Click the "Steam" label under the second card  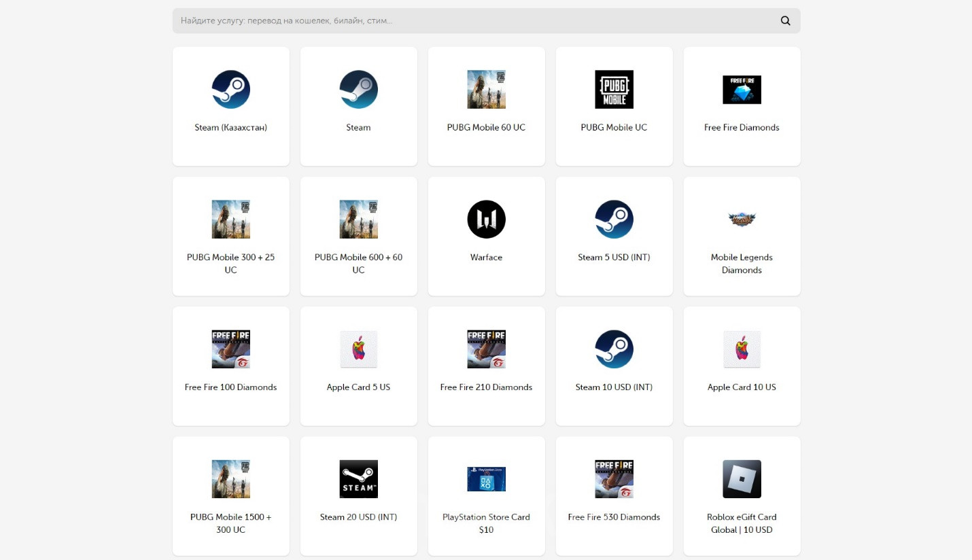pos(359,128)
